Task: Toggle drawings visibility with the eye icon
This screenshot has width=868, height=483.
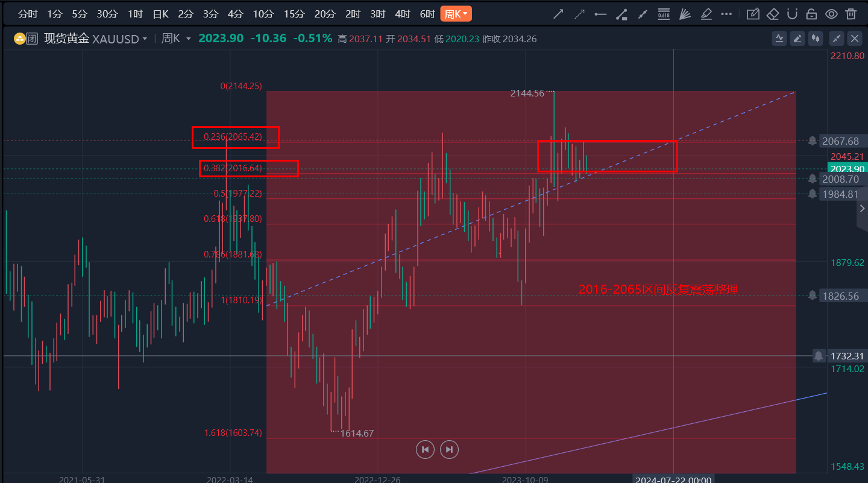Action: (831, 14)
